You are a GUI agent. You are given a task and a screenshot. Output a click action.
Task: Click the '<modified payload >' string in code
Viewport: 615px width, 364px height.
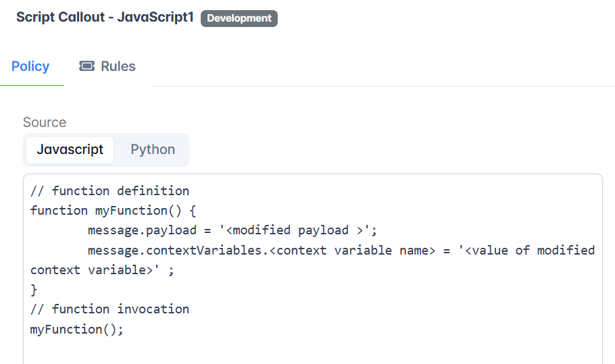click(294, 230)
